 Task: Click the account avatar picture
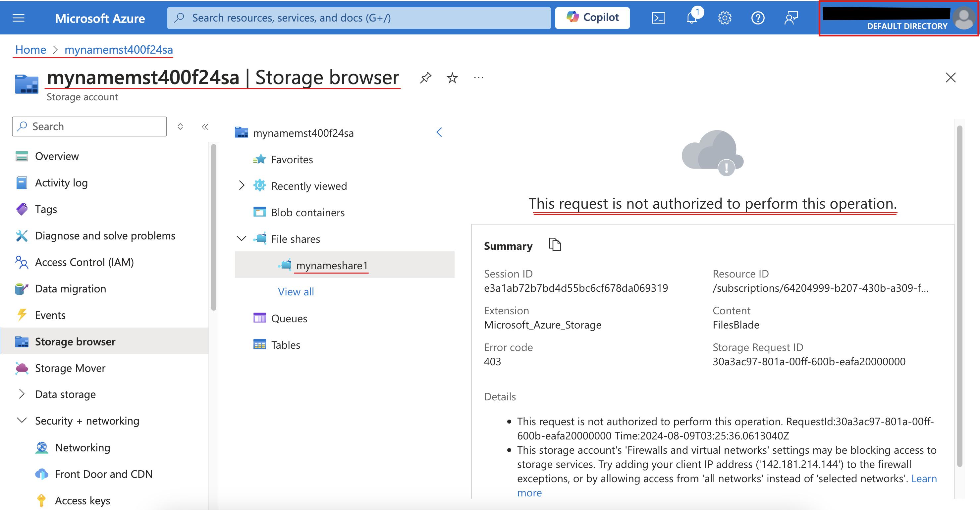point(964,18)
